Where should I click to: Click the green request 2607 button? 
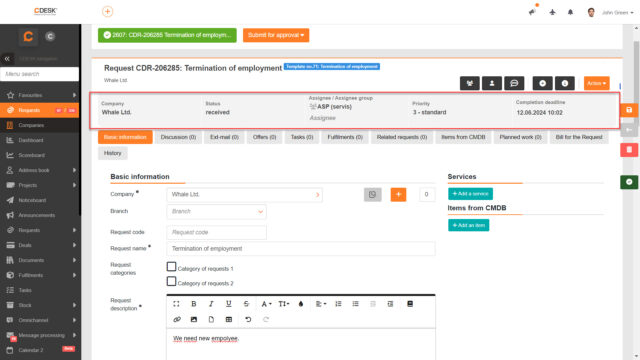[x=167, y=35]
